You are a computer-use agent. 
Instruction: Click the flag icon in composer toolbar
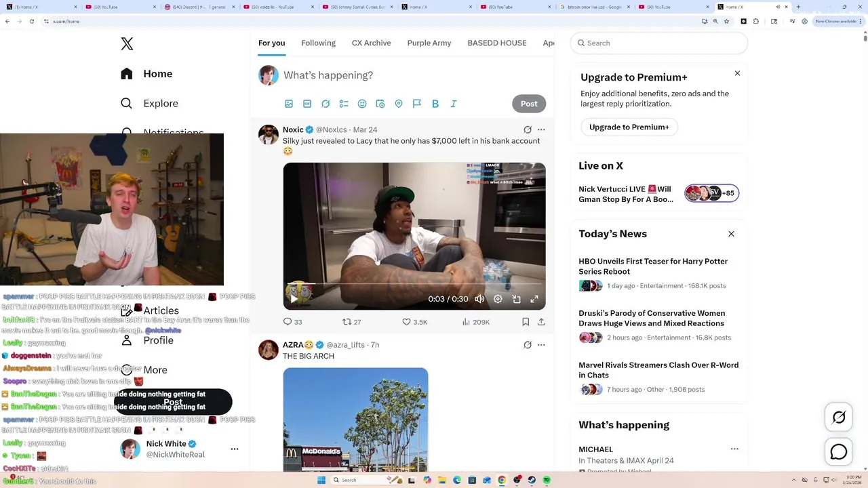click(x=417, y=104)
